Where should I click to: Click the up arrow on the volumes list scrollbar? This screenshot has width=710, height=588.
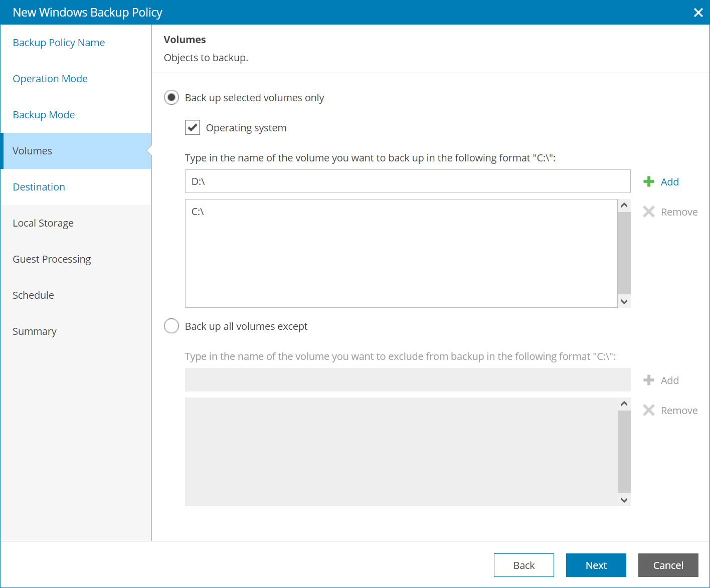pyautogui.click(x=624, y=205)
